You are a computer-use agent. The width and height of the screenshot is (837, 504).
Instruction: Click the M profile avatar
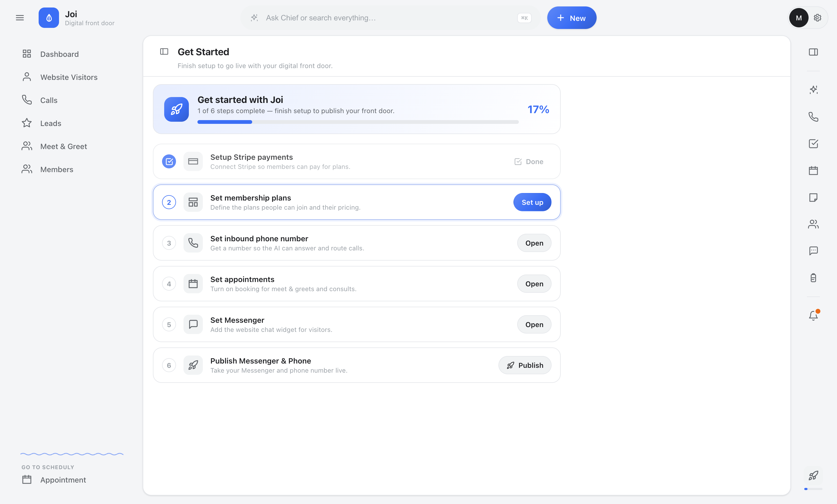point(799,18)
